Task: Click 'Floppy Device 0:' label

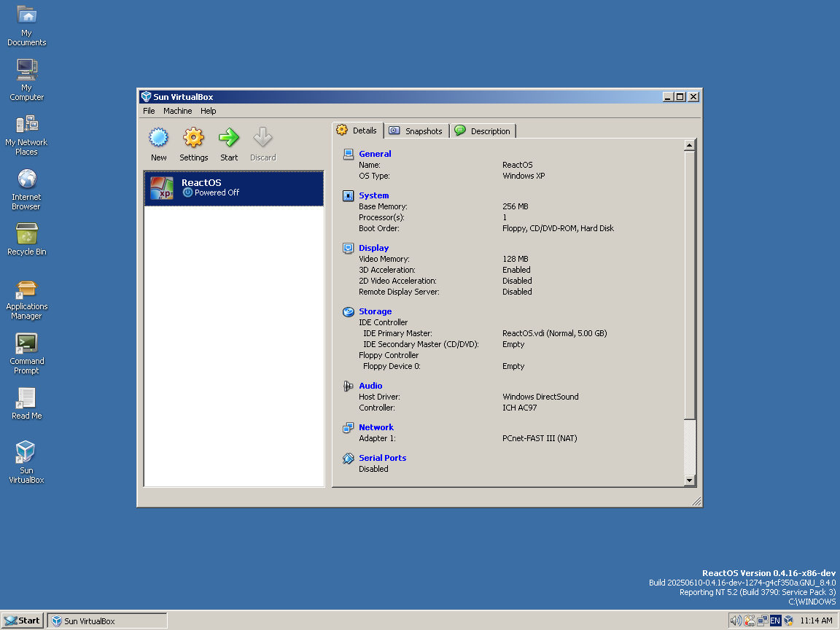Action: coord(392,367)
